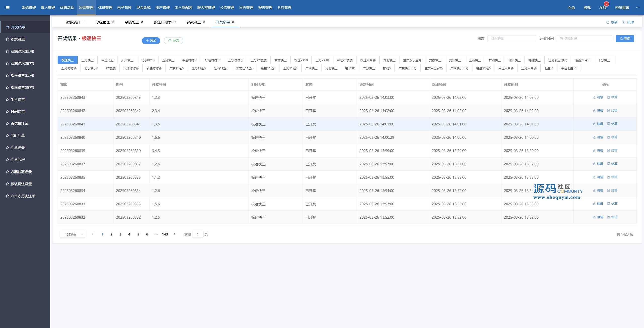Image resolution: width=644 pixels, height=328 pixels.
Task: Go to next page with right chevron
Action: coord(175,234)
